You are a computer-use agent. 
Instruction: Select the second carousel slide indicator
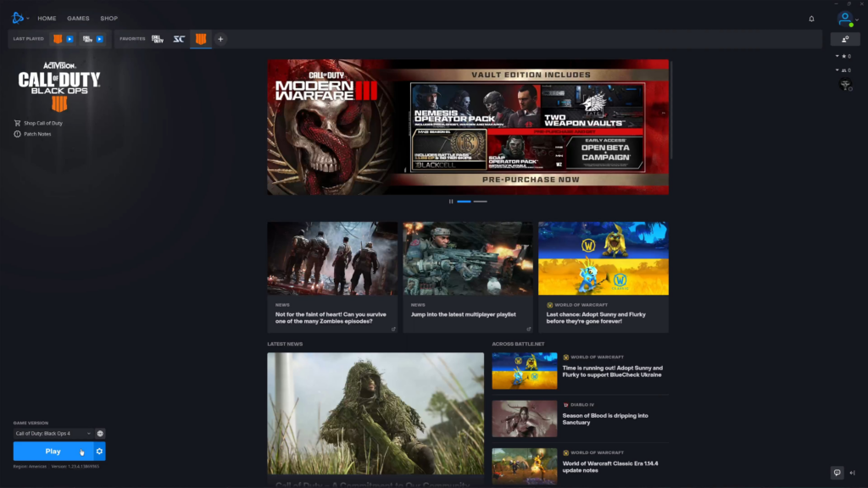[481, 202]
